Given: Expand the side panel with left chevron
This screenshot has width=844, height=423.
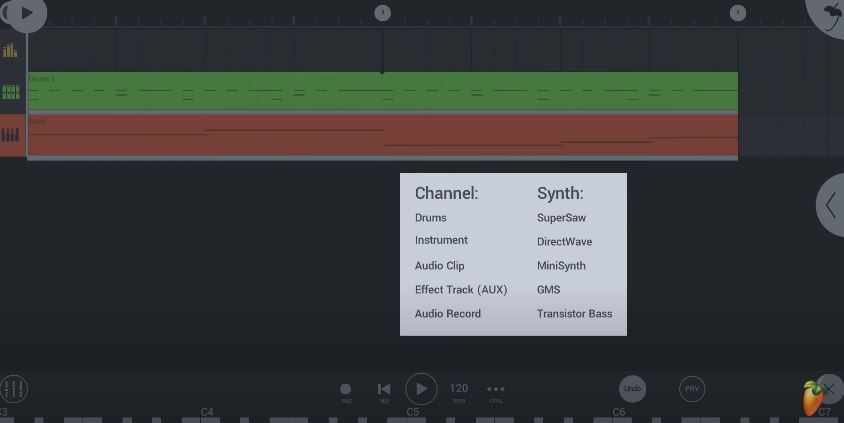Looking at the screenshot, I should click(x=831, y=205).
